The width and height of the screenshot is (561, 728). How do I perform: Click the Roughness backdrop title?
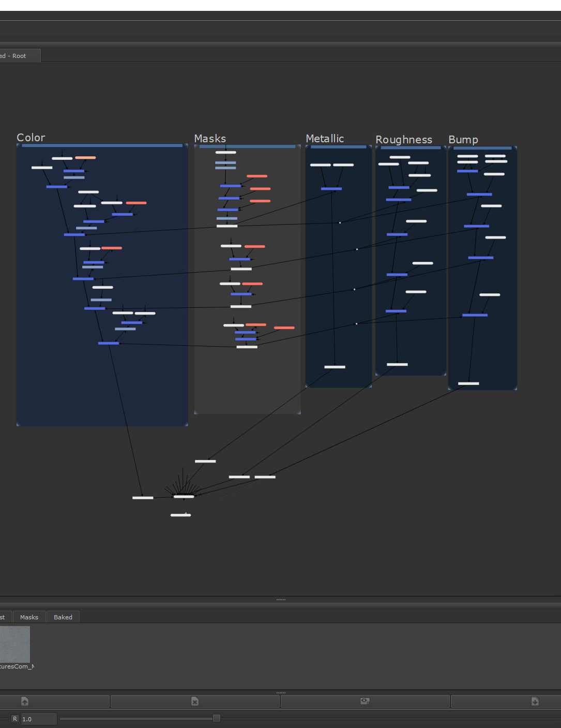(404, 140)
